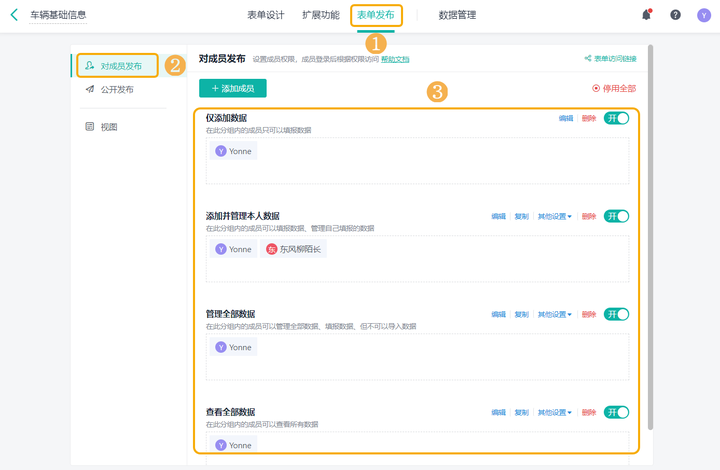Click 停用全部 to disable all groups
Image resolution: width=720 pixels, height=470 pixels.
613,89
